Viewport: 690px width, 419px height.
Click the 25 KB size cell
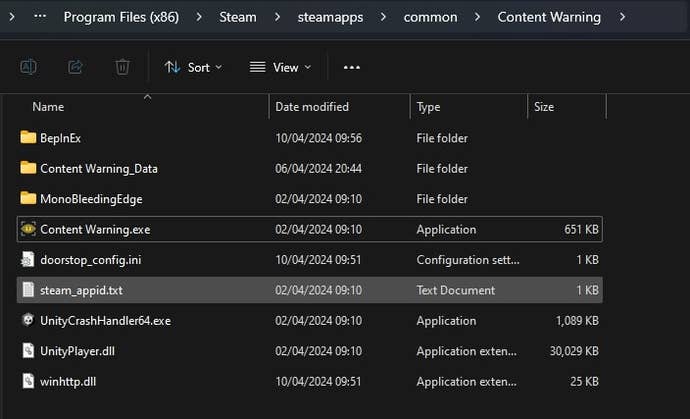click(584, 381)
